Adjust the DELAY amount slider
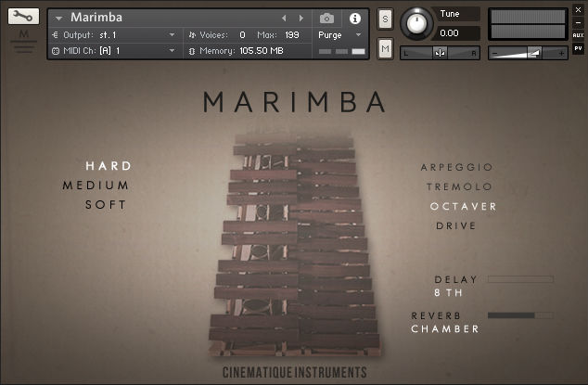This screenshot has width=588, height=385. (x=520, y=279)
